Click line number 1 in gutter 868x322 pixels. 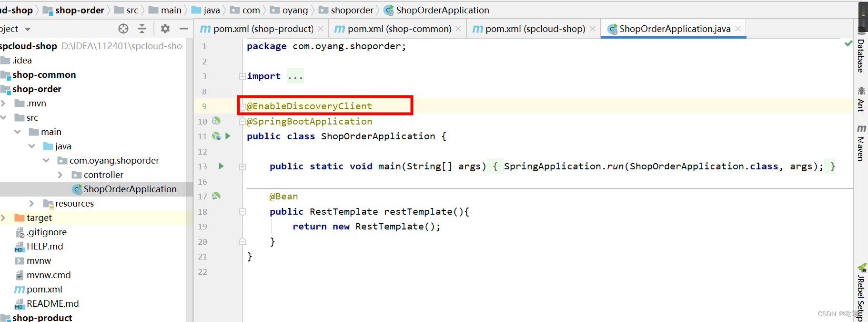pyautogui.click(x=204, y=46)
